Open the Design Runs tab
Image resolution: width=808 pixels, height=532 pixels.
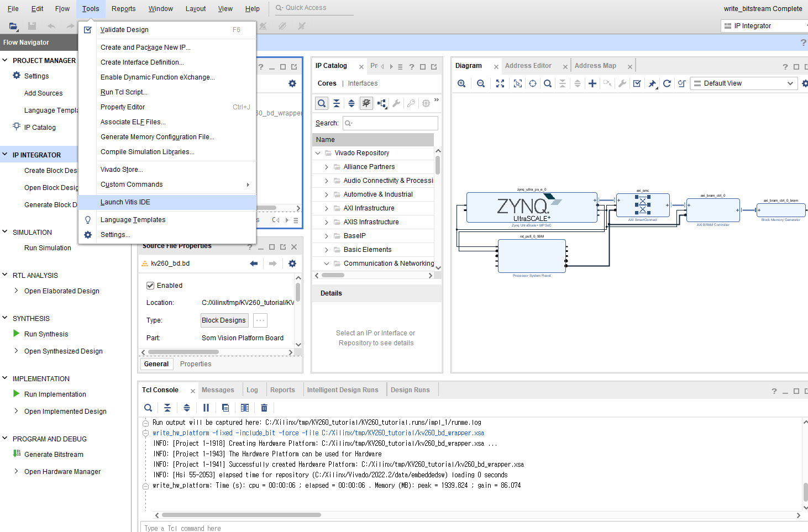click(x=410, y=390)
